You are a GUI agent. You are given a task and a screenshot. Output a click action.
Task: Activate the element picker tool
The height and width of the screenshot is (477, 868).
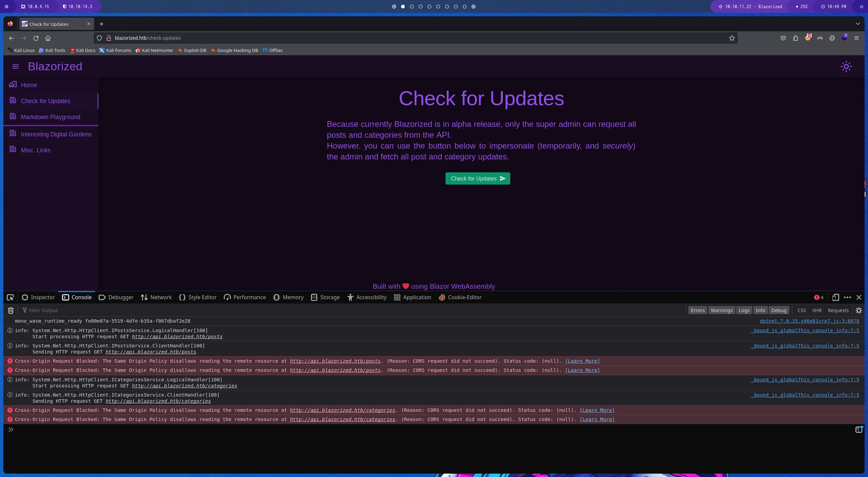click(x=10, y=298)
